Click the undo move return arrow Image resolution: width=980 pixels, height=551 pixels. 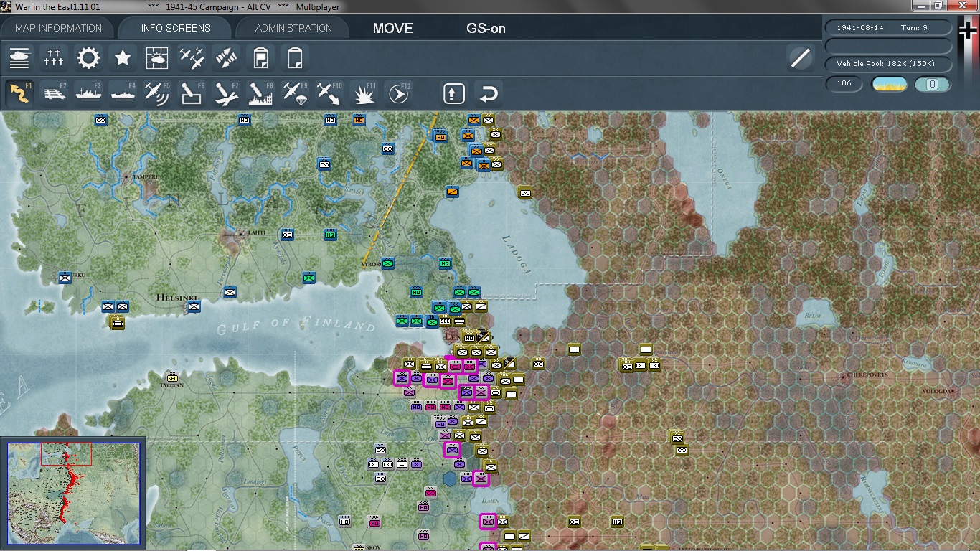[489, 94]
